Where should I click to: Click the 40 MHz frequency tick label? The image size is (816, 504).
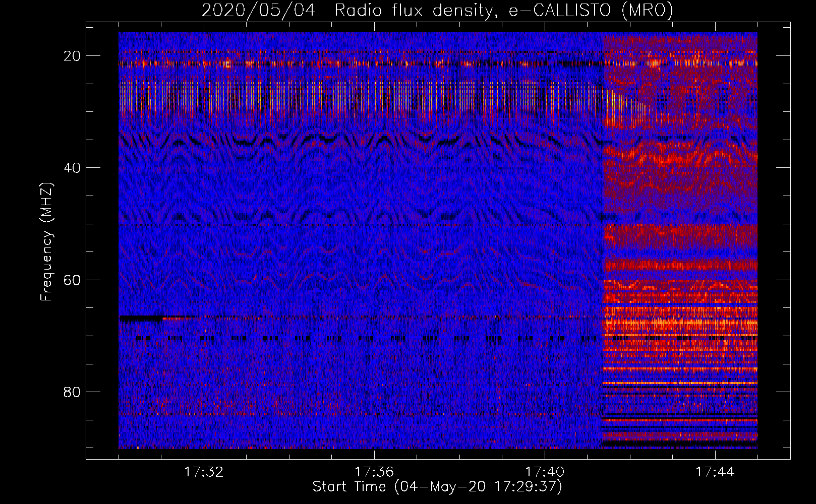(72, 168)
